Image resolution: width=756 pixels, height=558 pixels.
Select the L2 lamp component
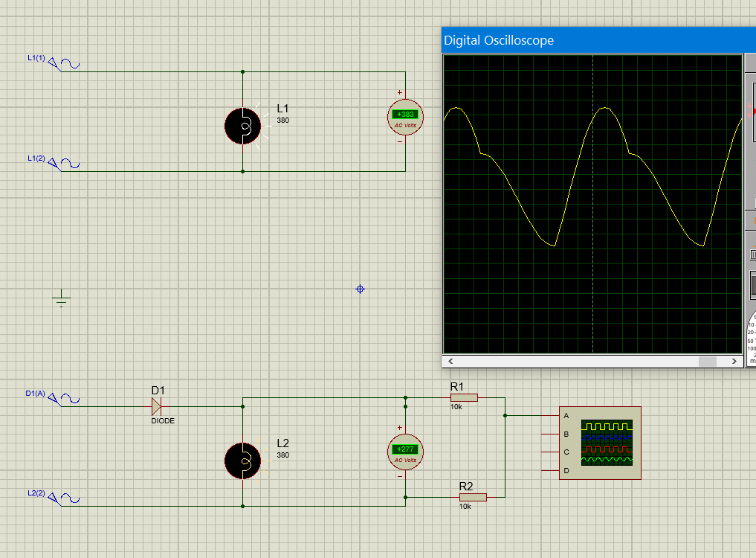coord(242,461)
